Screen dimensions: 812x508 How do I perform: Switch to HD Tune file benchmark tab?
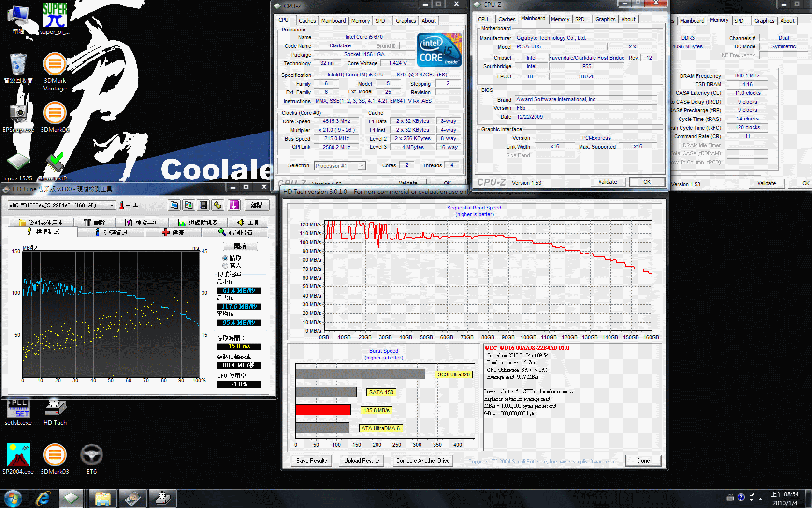(142, 223)
